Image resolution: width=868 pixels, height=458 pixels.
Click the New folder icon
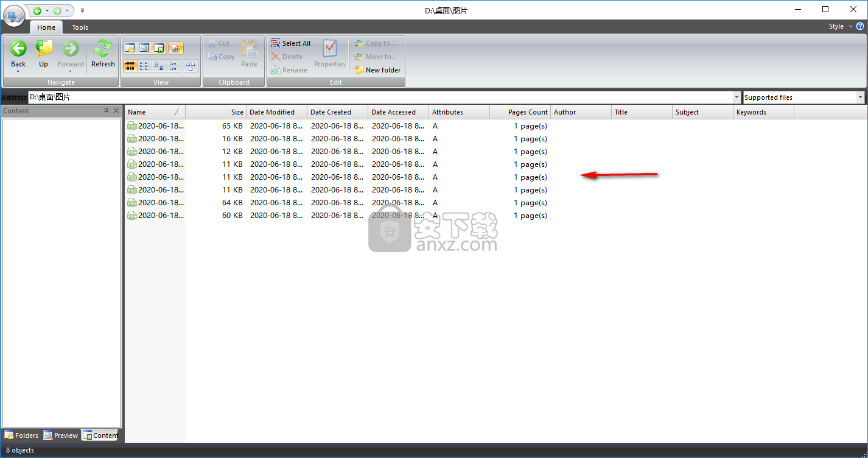pos(359,70)
